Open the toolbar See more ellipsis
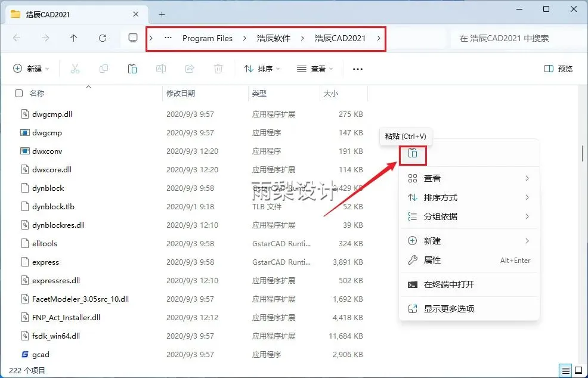Image resolution: width=588 pixels, height=378 pixels. click(358, 69)
